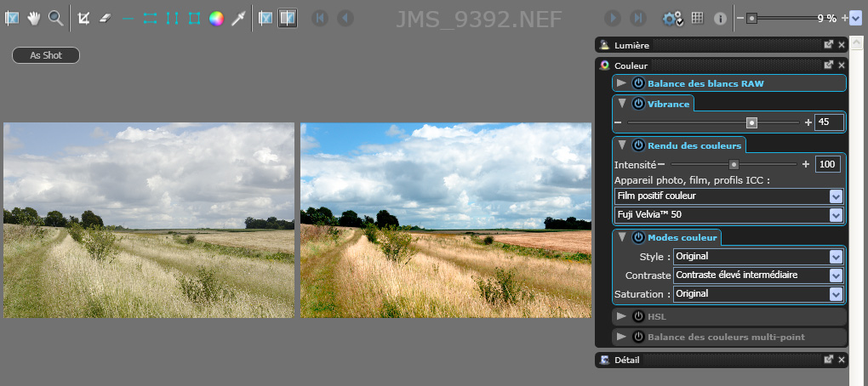868x386 pixels.
Task: Enable Balance des couleurs multi-point power button
Action: tap(639, 337)
